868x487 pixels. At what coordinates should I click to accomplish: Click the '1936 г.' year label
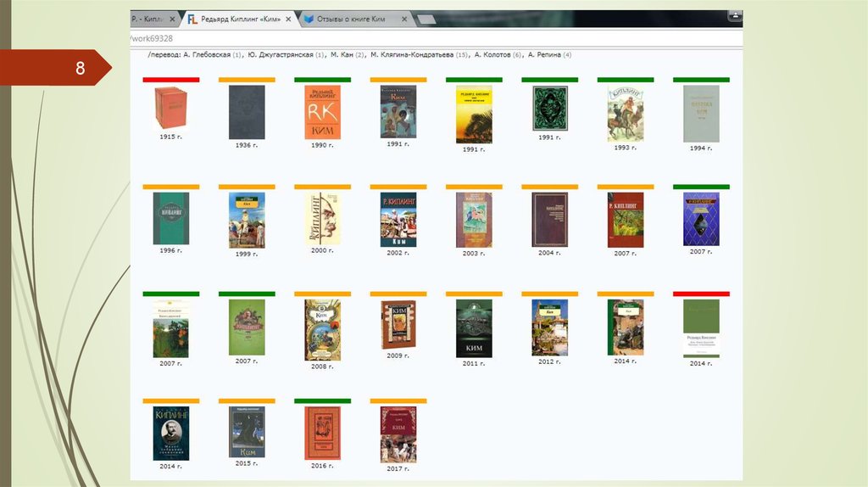[x=247, y=145]
